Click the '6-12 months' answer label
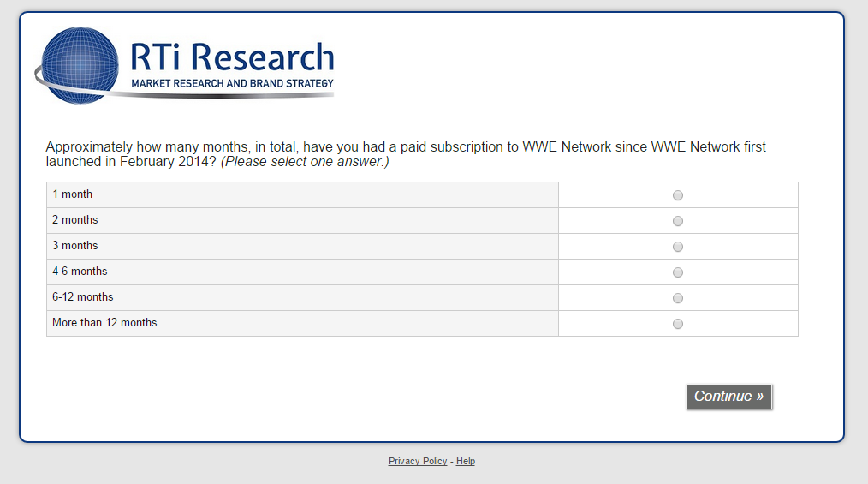The height and width of the screenshot is (484, 868). (x=83, y=297)
